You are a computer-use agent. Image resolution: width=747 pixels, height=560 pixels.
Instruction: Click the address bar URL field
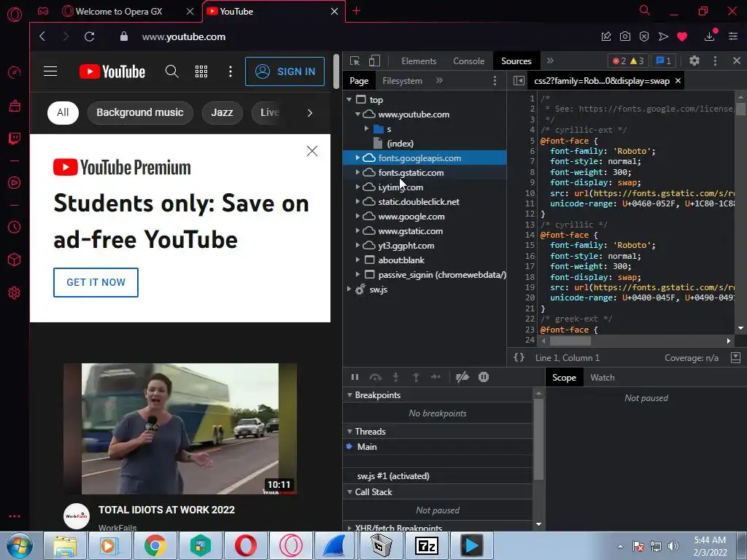(183, 36)
